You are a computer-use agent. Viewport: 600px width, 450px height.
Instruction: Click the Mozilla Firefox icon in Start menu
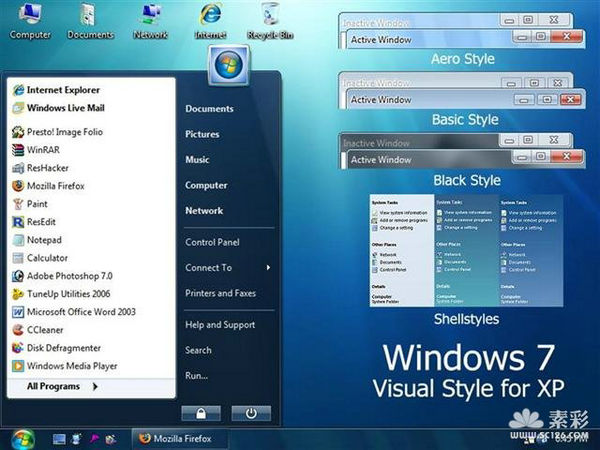18,186
